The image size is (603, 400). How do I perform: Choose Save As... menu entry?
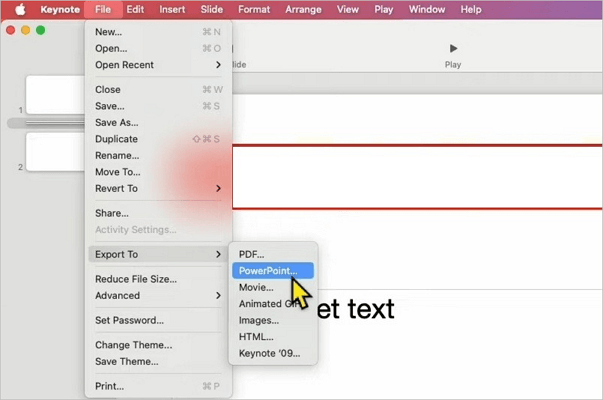(158, 123)
